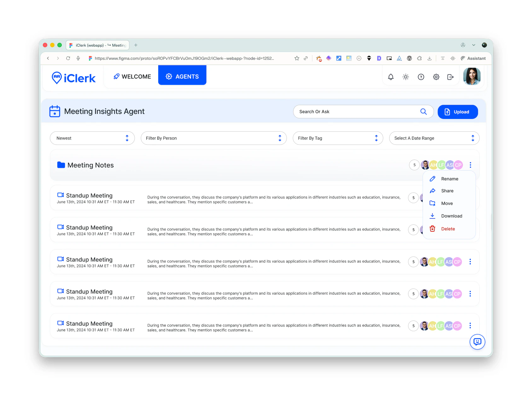Click the Upload button
Screen dimensions: 532x396
coord(458,112)
